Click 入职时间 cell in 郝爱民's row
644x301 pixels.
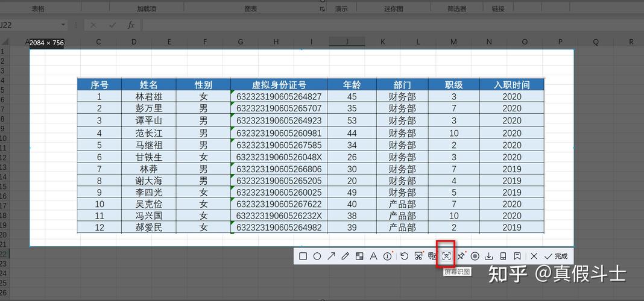512,227
